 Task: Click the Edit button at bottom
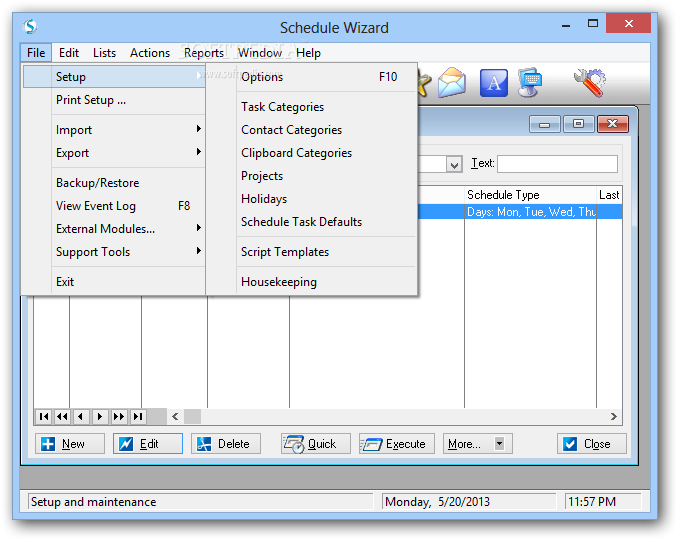tap(148, 444)
